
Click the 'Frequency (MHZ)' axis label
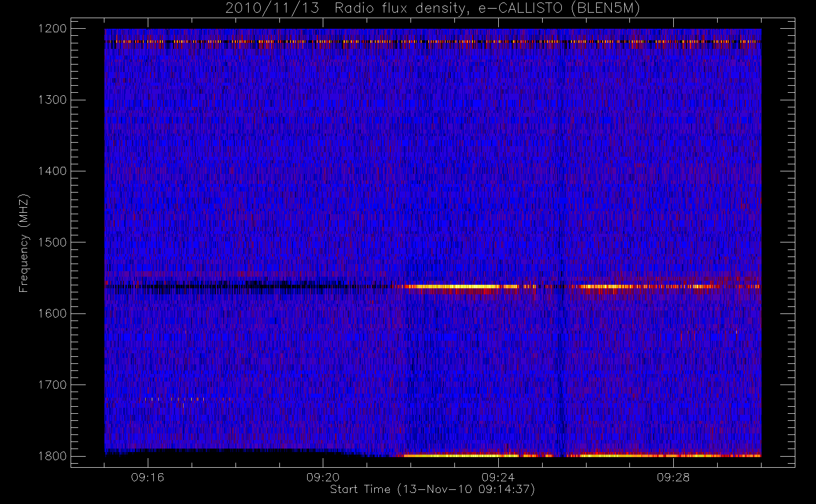click(24, 243)
